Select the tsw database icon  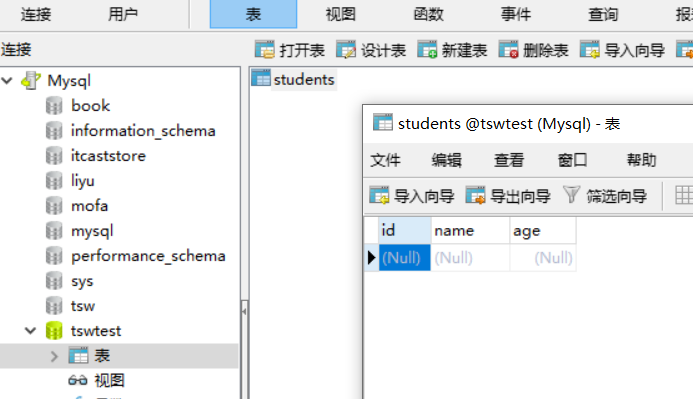pyautogui.click(x=54, y=306)
